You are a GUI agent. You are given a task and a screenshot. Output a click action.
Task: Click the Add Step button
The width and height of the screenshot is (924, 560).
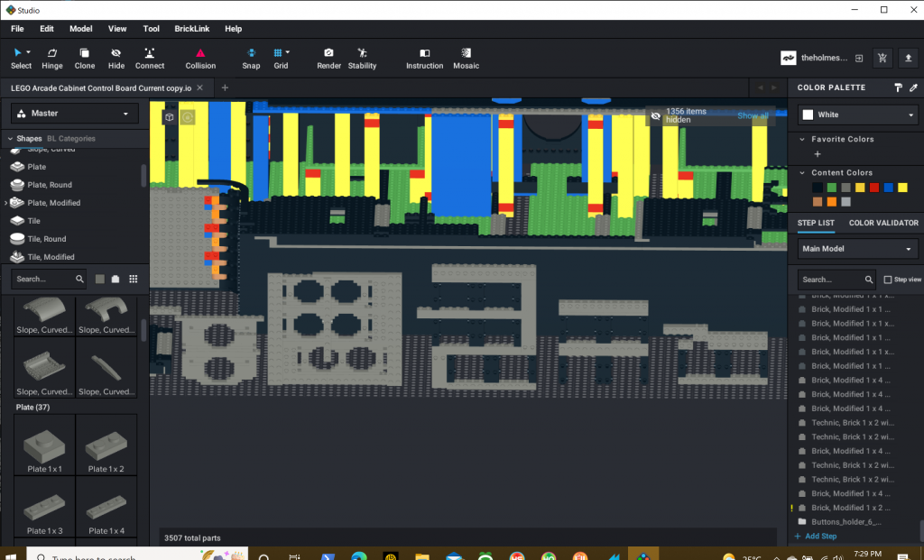tap(815, 536)
